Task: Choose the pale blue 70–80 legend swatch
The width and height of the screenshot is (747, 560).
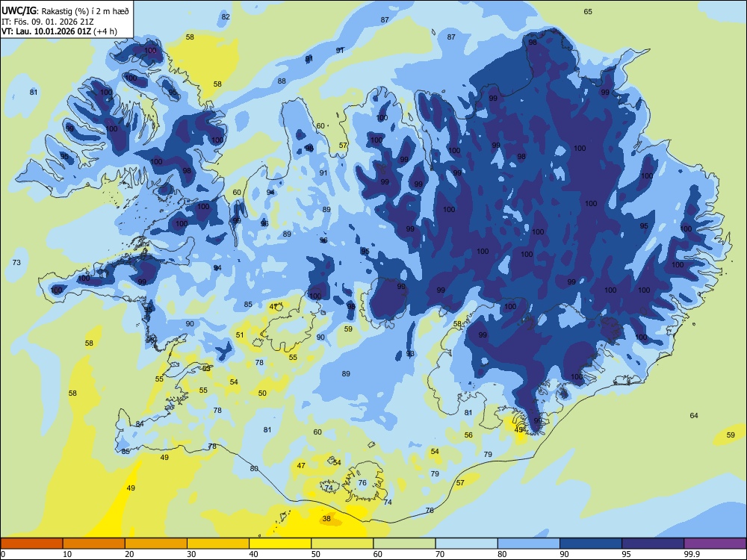Action: point(466,544)
